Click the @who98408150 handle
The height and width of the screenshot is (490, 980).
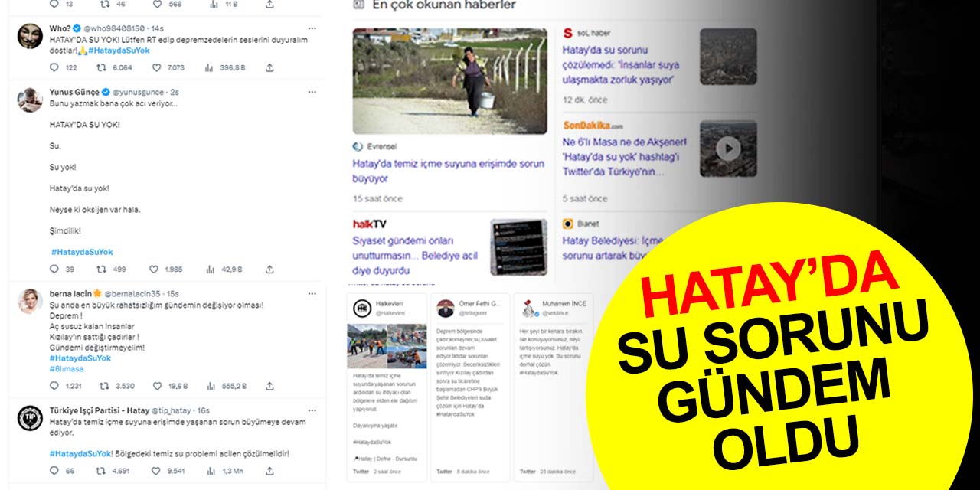pyautogui.click(x=113, y=28)
